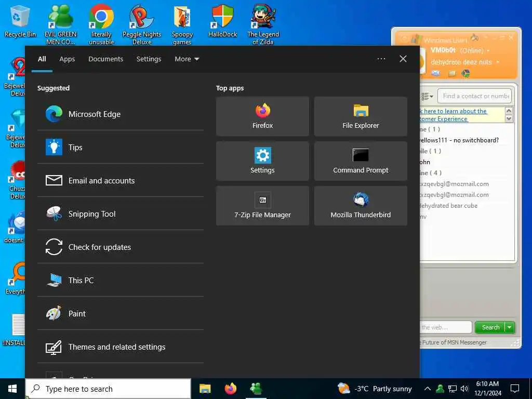The image size is (532, 399).
Task: Switch to Settings tab in search panel
Action: tap(149, 59)
